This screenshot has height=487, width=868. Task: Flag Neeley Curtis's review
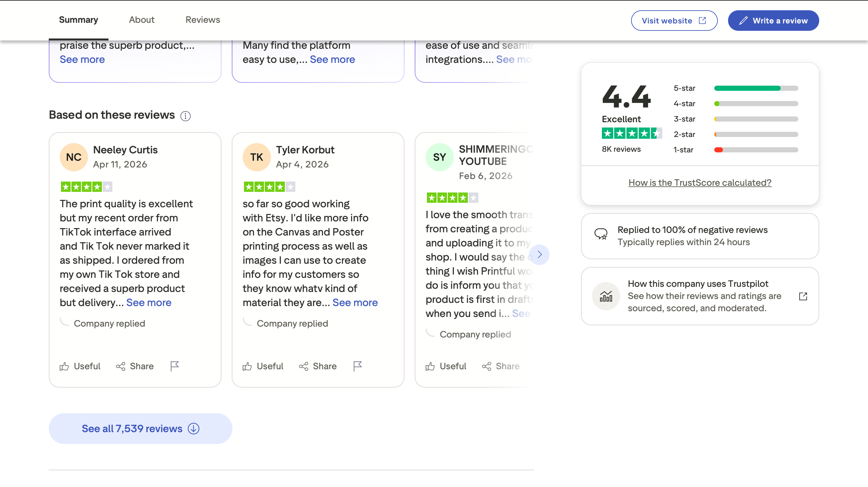point(175,366)
